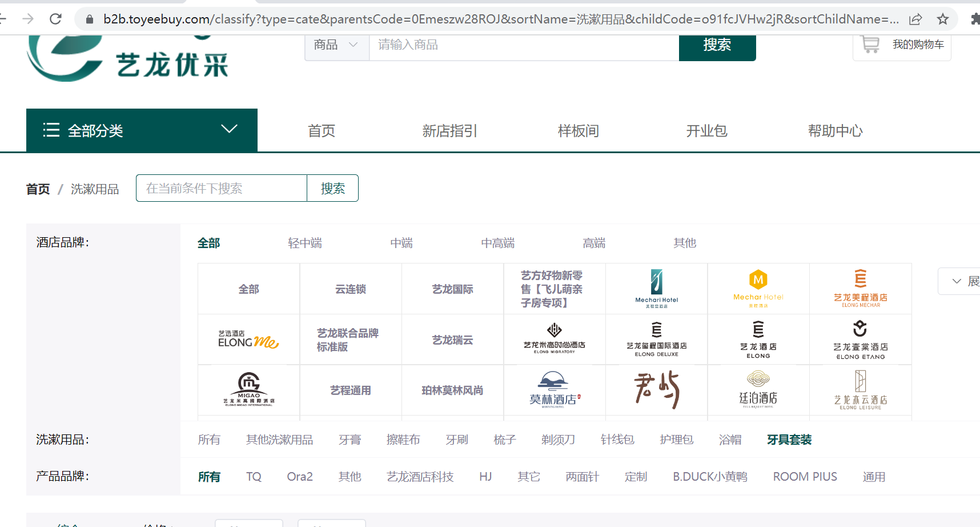
Task: Select the 艺龙瑞云 brand cell
Action: point(452,340)
